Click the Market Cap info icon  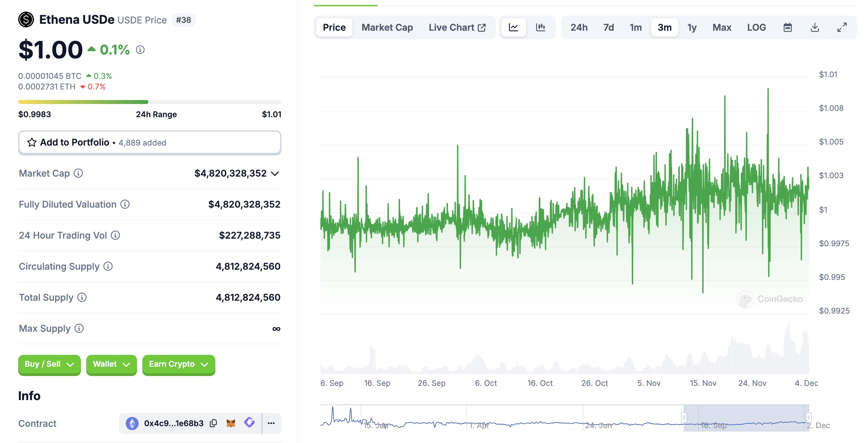click(78, 173)
